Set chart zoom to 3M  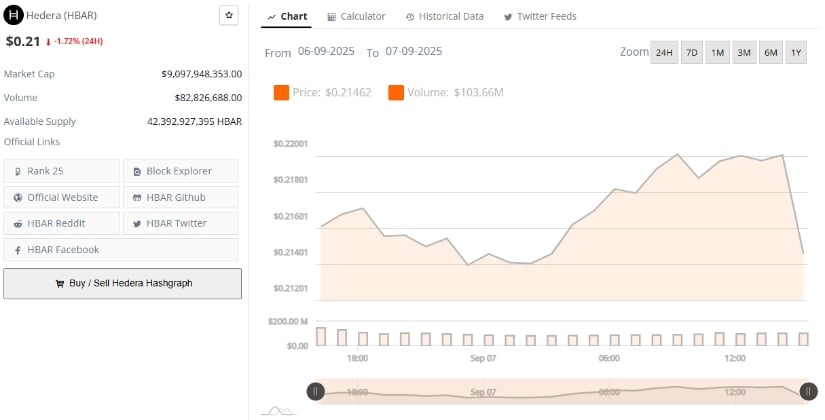pos(744,52)
